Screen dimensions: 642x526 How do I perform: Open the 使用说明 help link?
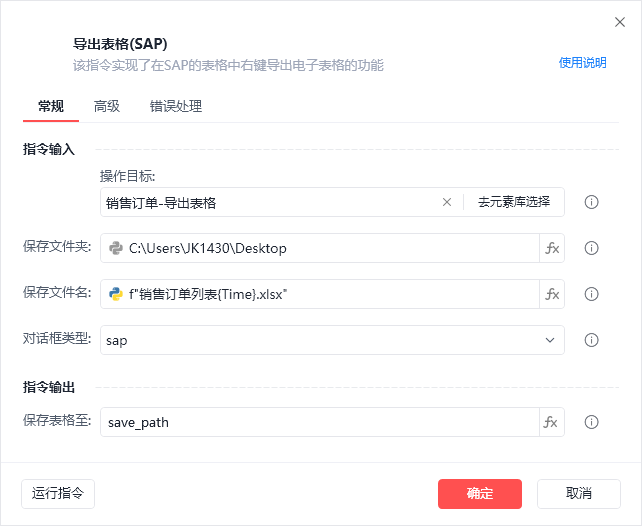pos(582,62)
